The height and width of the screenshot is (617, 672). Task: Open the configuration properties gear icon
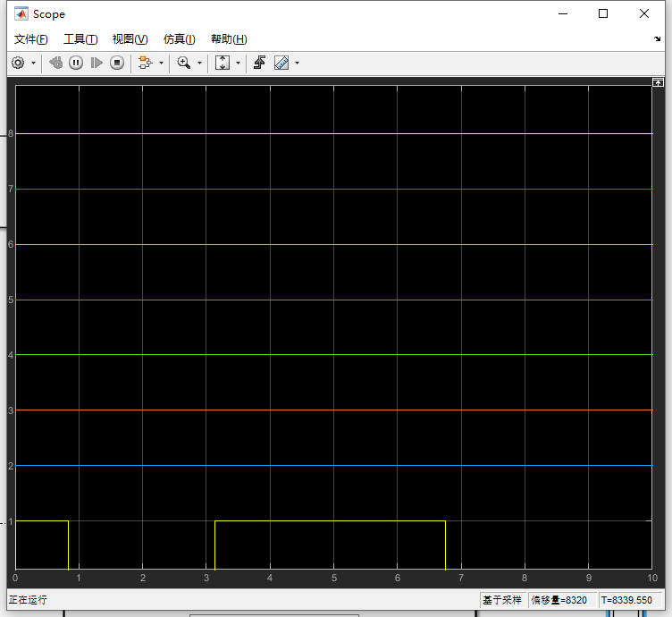pyautogui.click(x=18, y=63)
